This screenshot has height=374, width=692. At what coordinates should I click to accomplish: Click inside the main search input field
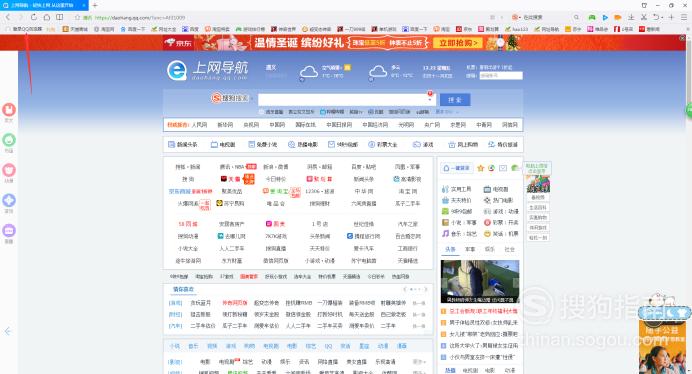(346, 99)
